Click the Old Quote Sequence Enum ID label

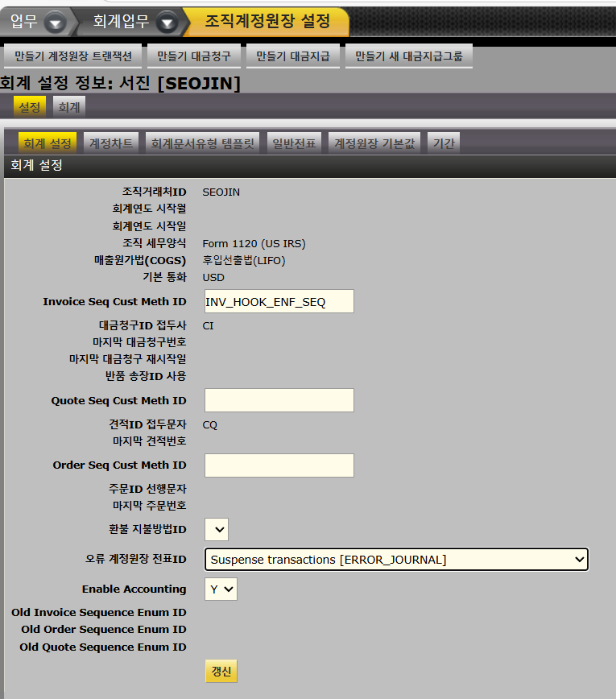[x=103, y=647]
